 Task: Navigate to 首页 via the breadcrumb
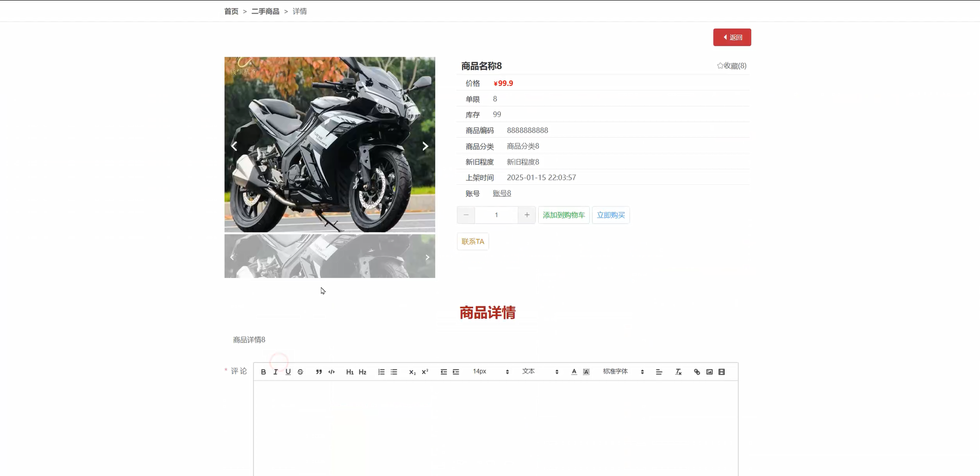pyautogui.click(x=230, y=11)
